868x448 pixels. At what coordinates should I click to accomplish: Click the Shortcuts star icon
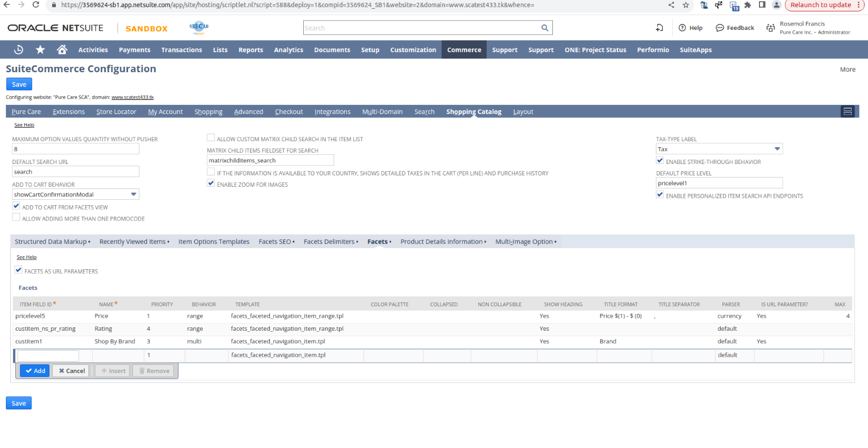click(x=40, y=49)
